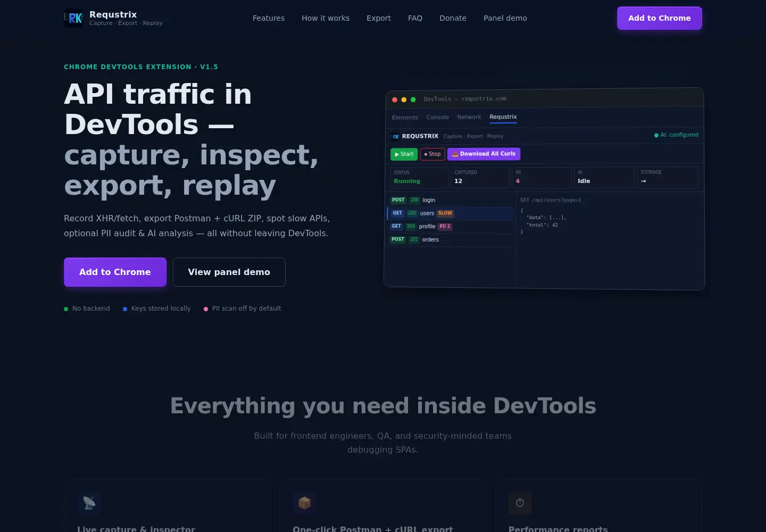This screenshot has width=766, height=532.
Task: Select the GET 200 profile request row
Action: point(451,226)
